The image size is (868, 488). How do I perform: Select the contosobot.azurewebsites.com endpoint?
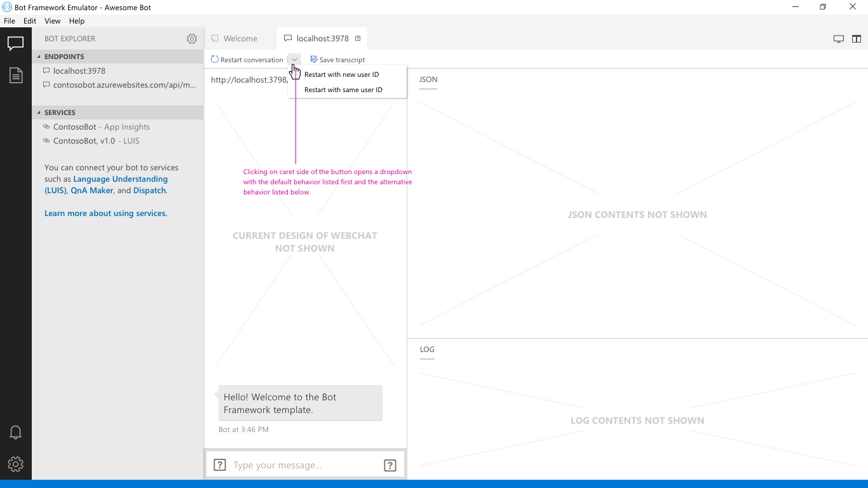[118, 85]
